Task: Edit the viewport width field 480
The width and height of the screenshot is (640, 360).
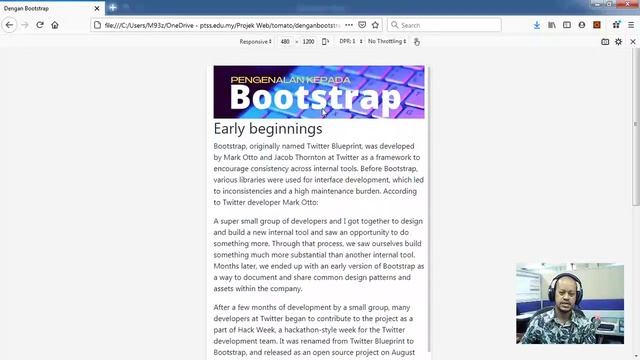Action: 285,42
